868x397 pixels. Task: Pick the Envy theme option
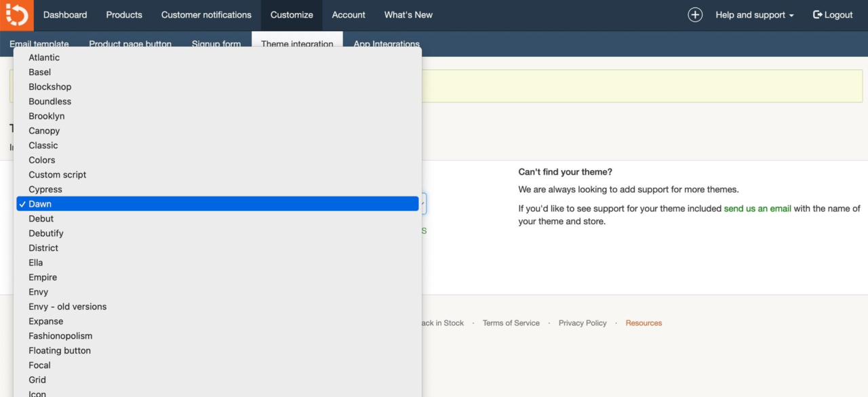pyautogui.click(x=218, y=292)
